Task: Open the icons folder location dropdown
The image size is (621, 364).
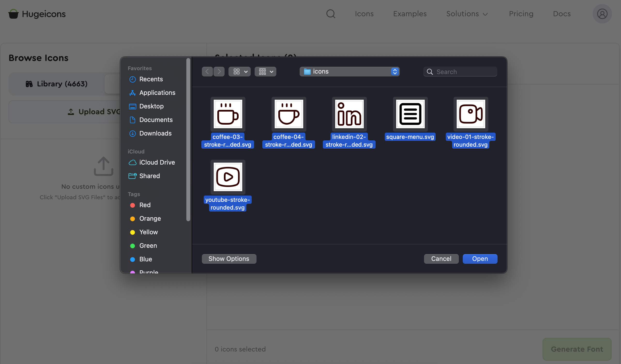Action: point(349,71)
